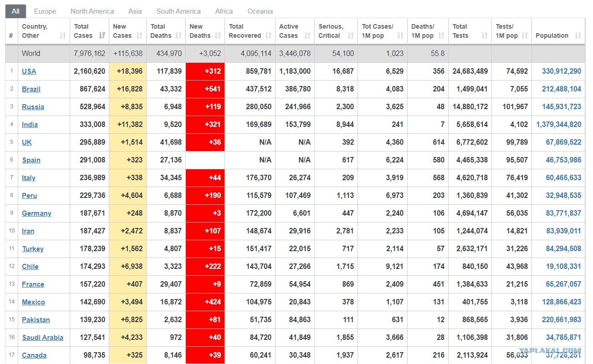Click the Population column sort icon

tap(578, 35)
